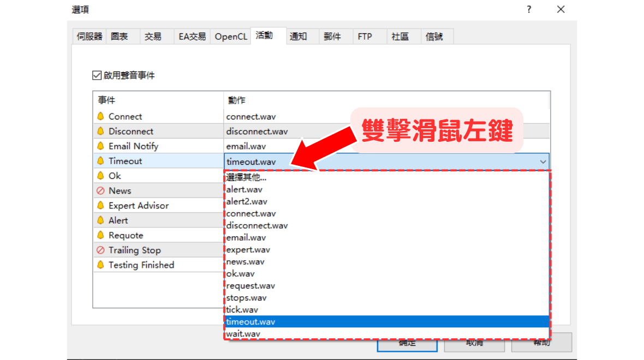The height and width of the screenshot is (360, 644).
Task: Click the disabled icon beside News
Action: (x=100, y=191)
